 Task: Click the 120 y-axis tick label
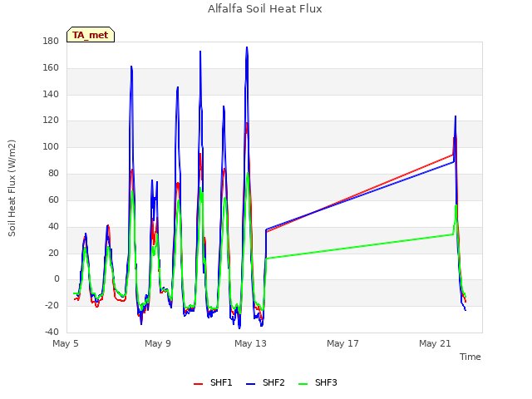pyautogui.click(x=51, y=120)
